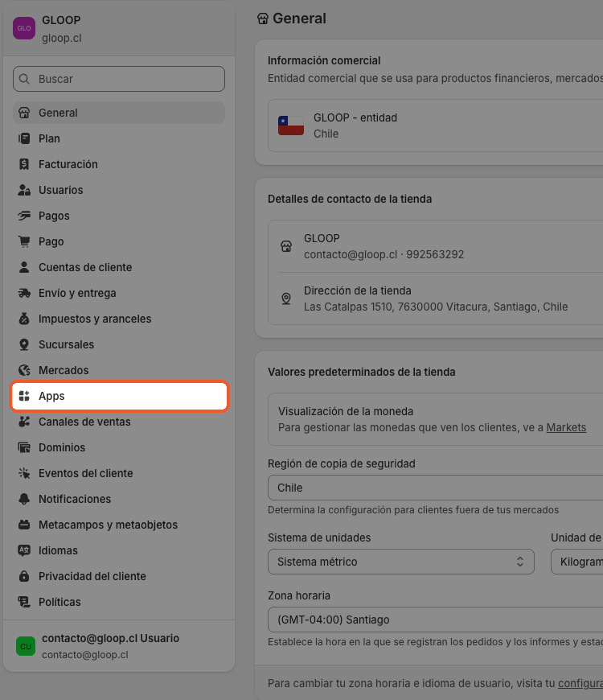Go to Facturación settings

[x=119, y=164]
